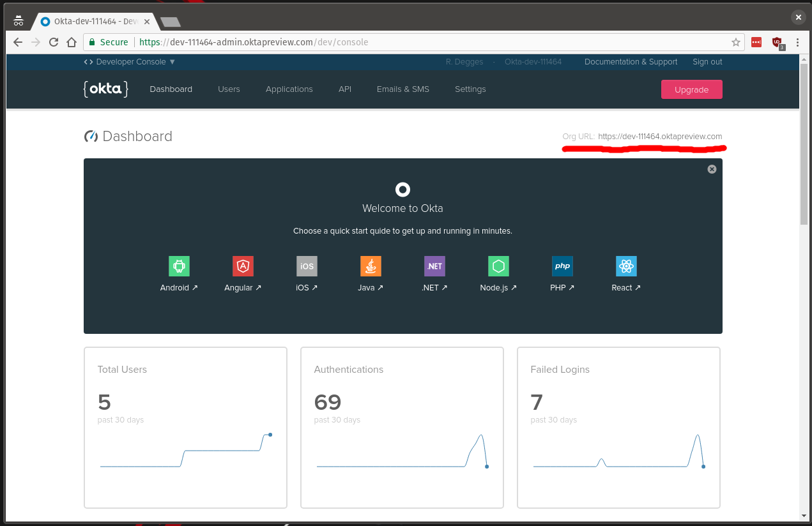Open the Node.js quick start icon
Screen dimensions: 812x526
(498, 266)
